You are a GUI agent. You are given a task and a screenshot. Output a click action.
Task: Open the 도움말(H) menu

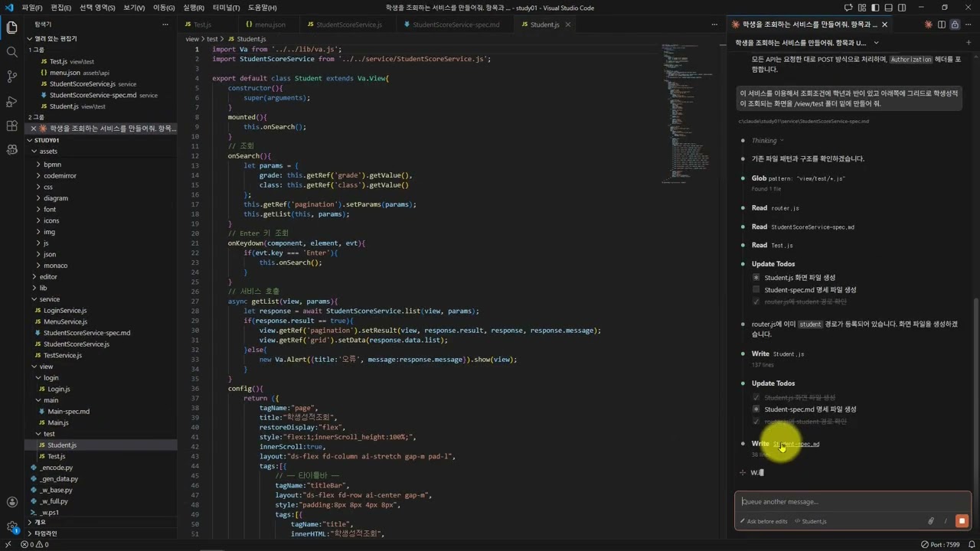point(262,8)
